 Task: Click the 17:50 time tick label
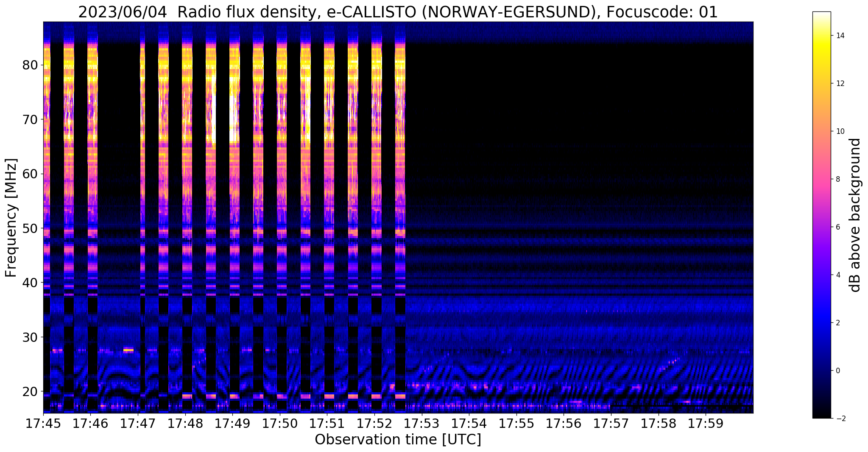pyautogui.click(x=279, y=423)
